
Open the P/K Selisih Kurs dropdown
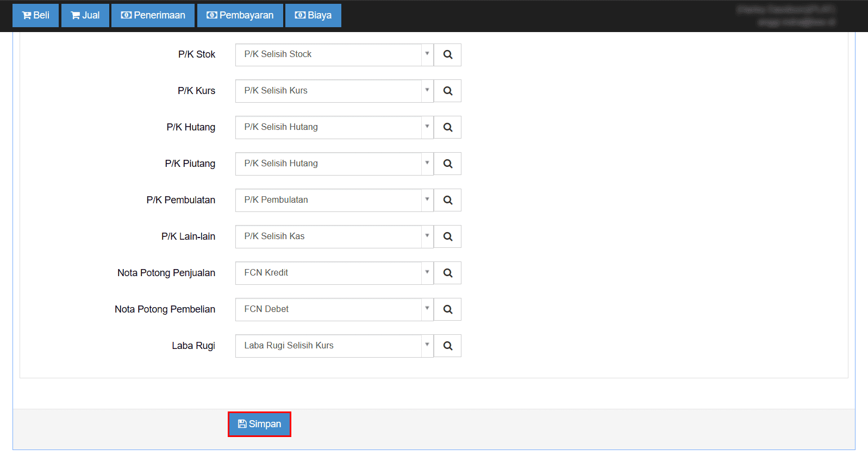tap(427, 91)
